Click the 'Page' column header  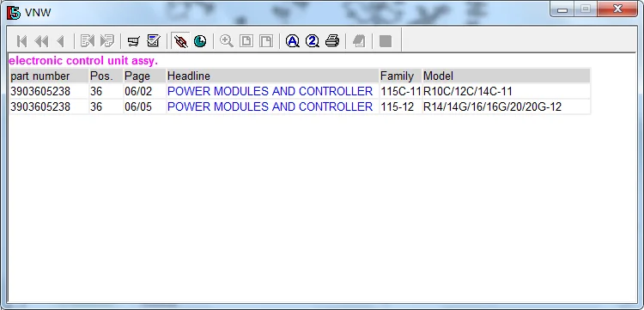pos(144,76)
